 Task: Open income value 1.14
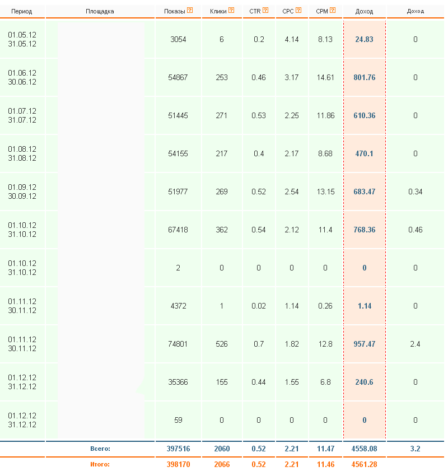364,306
